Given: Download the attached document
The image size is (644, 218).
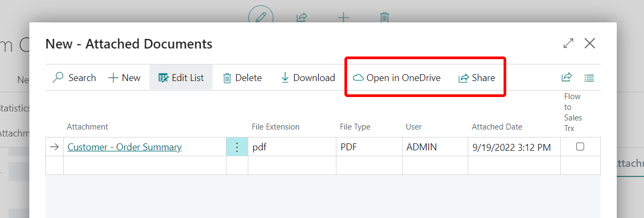Looking at the screenshot, I should click(x=308, y=78).
